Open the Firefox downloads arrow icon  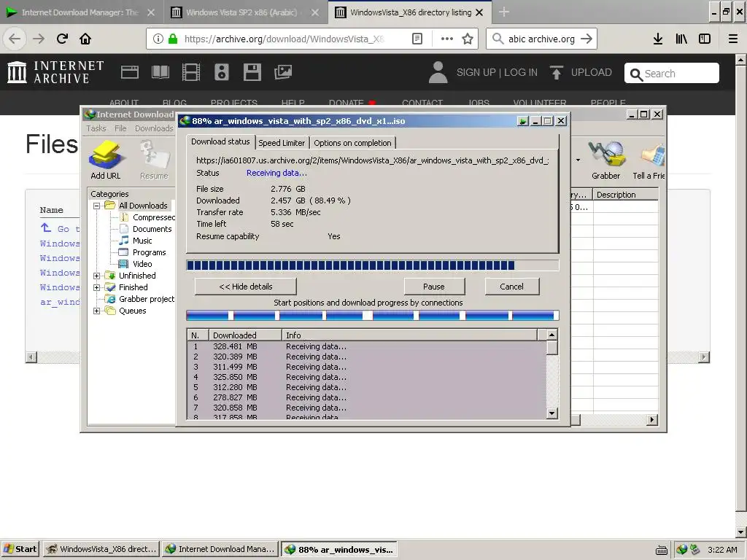tap(658, 39)
